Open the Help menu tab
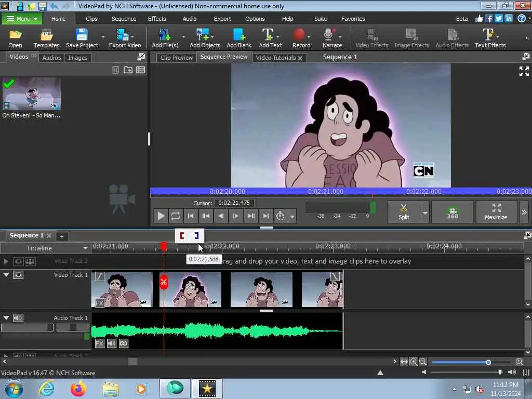 [x=287, y=19]
